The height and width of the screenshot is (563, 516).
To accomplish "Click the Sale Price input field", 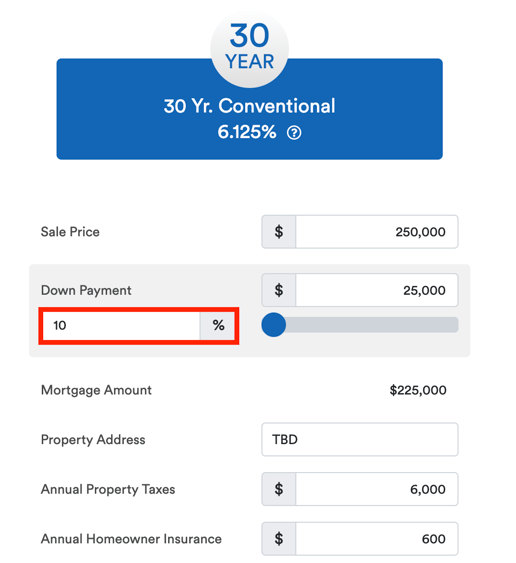I will click(x=377, y=232).
